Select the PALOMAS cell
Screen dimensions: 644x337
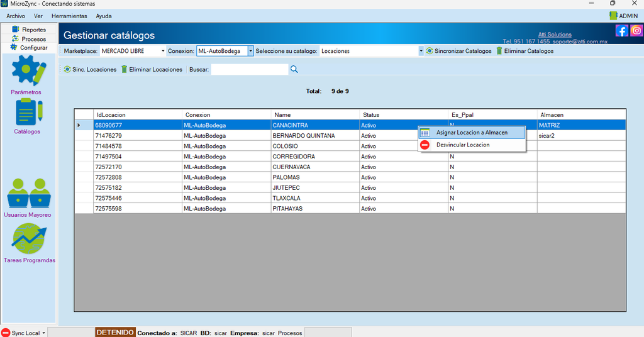click(x=315, y=177)
